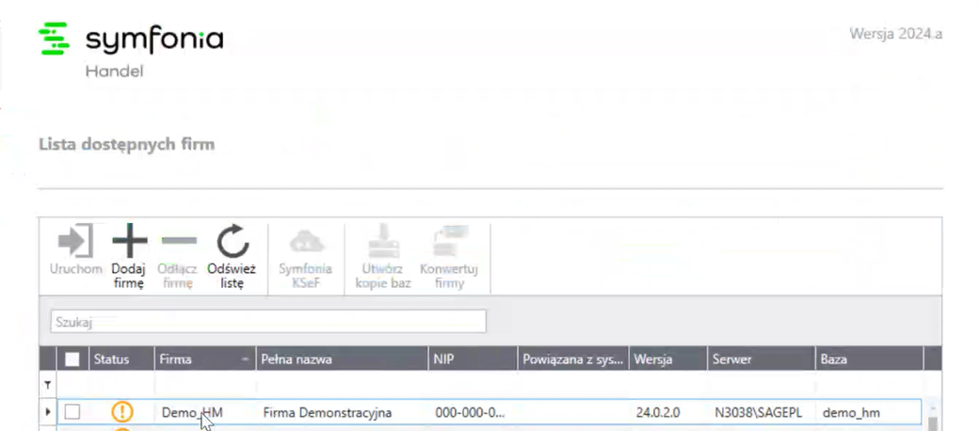The width and height of the screenshot is (980, 431).
Task: Click the Odłącz firmę minus icon
Action: point(178,243)
